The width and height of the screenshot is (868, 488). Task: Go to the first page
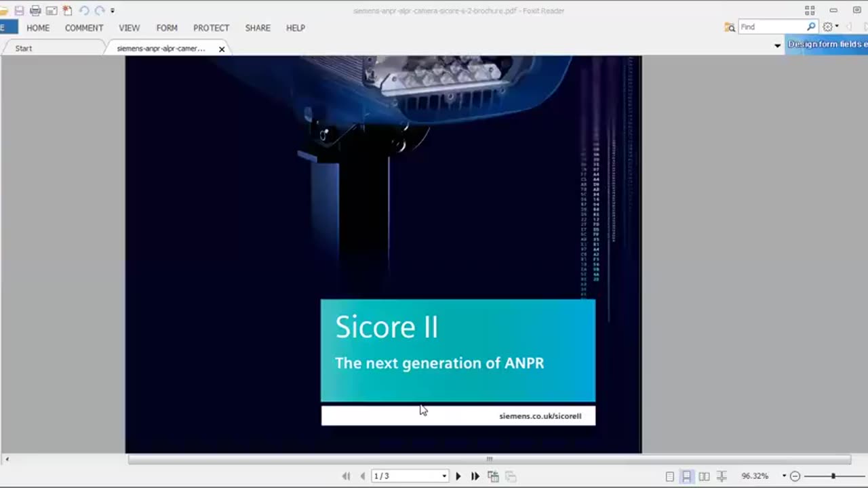click(x=347, y=476)
